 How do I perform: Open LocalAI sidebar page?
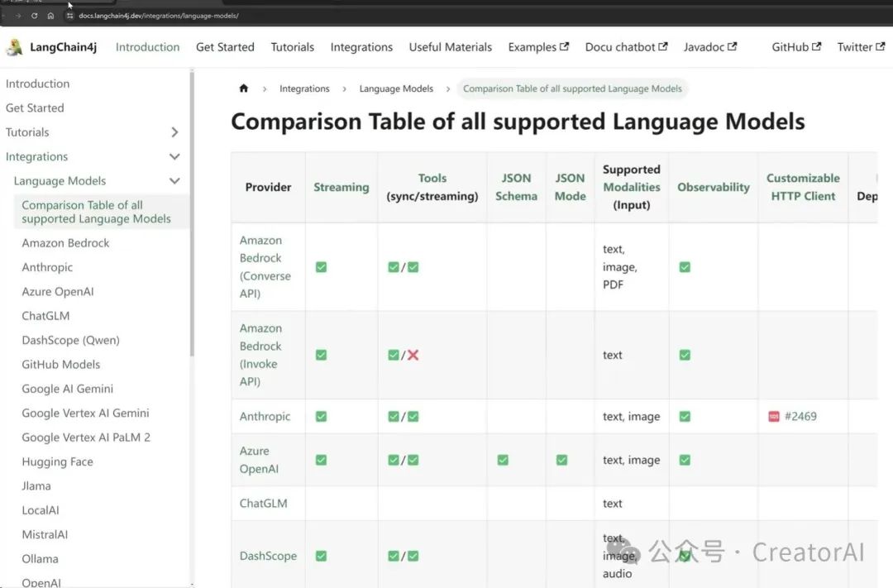pos(41,510)
